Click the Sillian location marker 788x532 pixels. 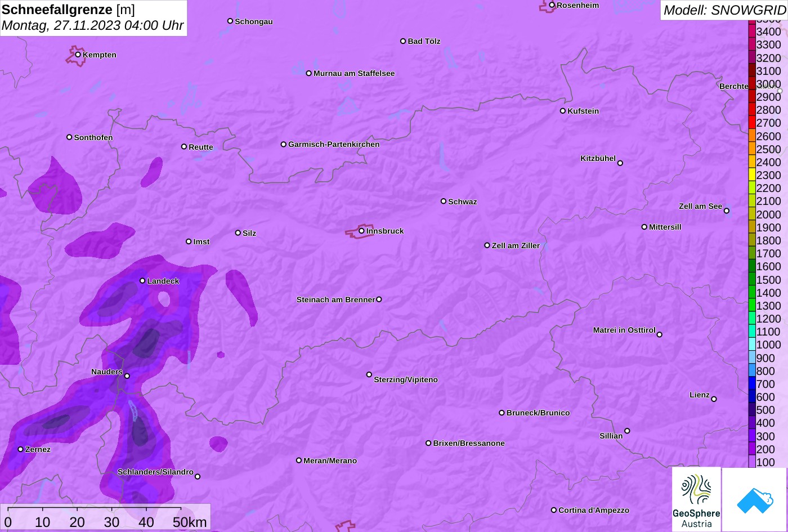coord(627,431)
